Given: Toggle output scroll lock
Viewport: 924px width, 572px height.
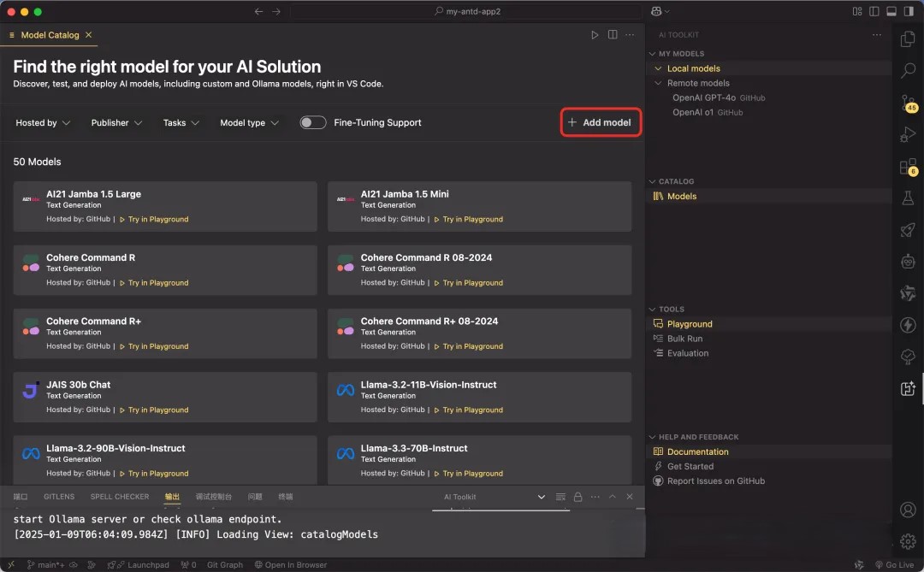Looking at the screenshot, I should (578, 497).
